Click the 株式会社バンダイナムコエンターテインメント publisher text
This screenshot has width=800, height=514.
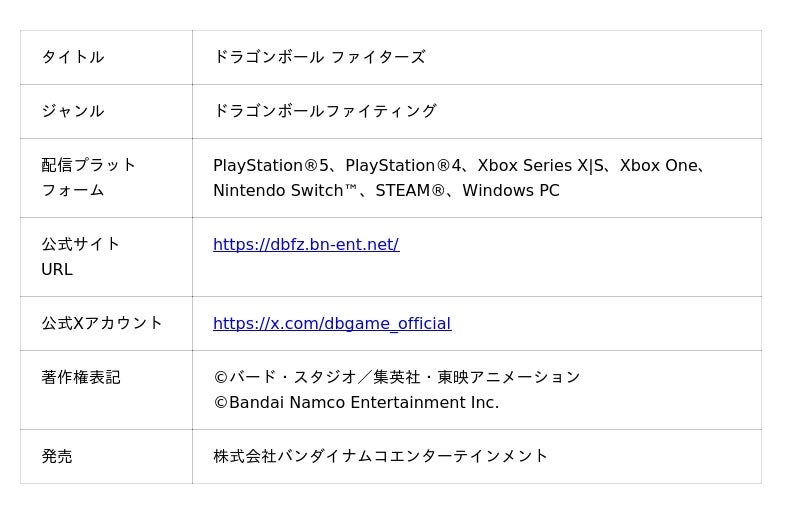pos(380,456)
